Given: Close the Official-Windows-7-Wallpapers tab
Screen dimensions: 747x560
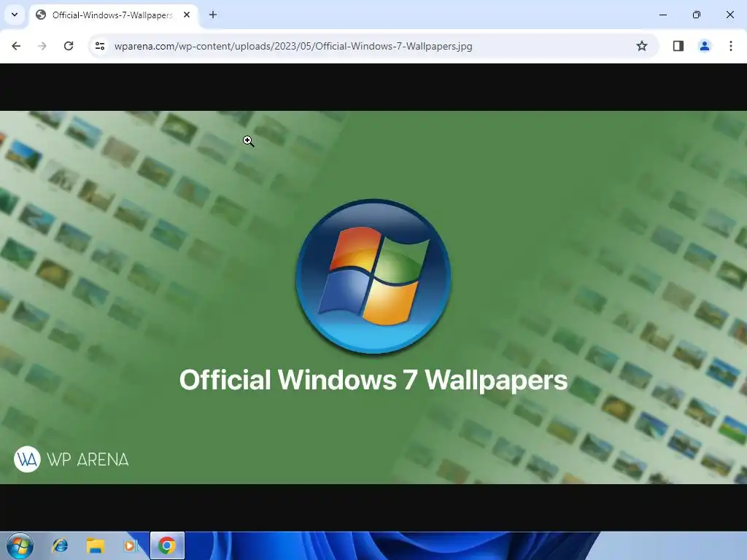Looking at the screenshot, I should point(187,15).
